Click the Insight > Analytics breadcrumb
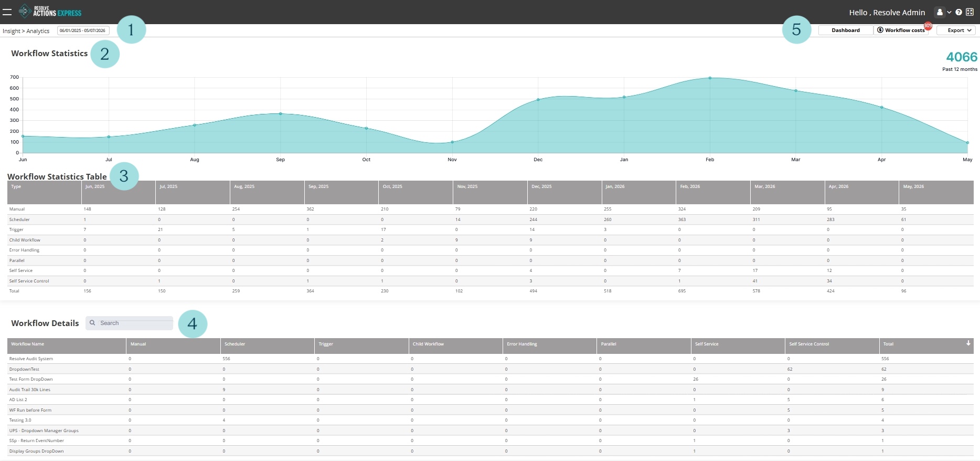The image size is (980, 461). [26, 31]
